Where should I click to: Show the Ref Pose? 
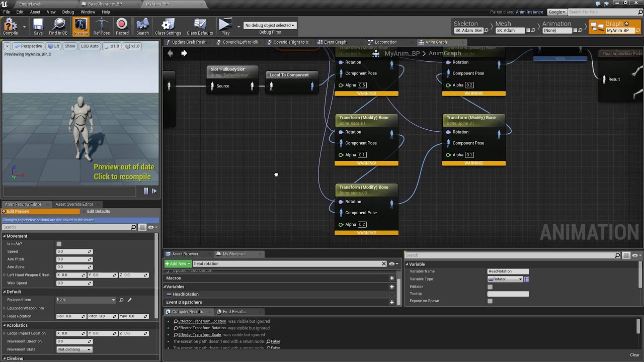[x=101, y=26]
